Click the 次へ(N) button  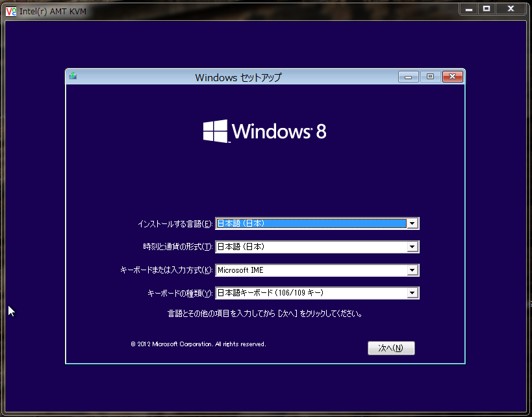[x=391, y=348]
